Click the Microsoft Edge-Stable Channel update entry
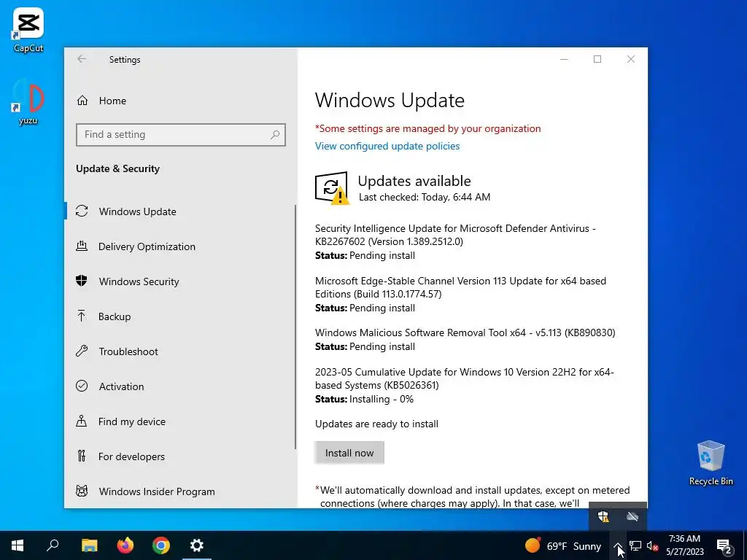747x560 pixels. coord(460,295)
